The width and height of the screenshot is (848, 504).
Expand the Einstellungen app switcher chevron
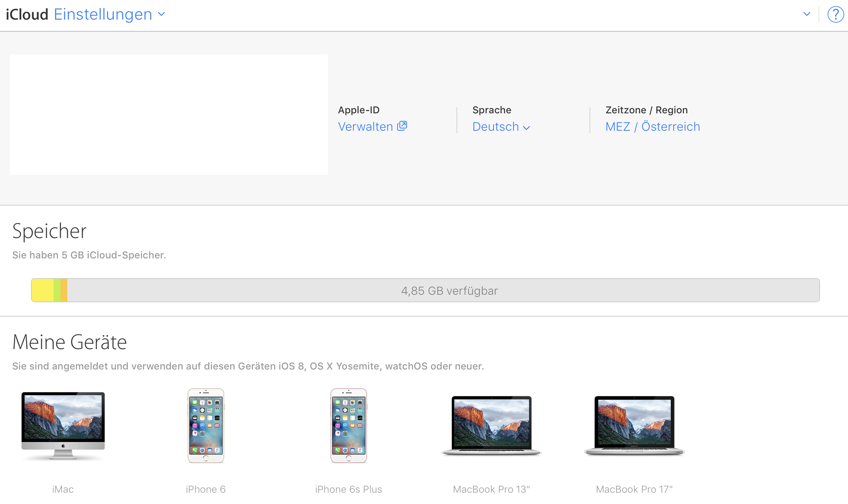click(161, 14)
